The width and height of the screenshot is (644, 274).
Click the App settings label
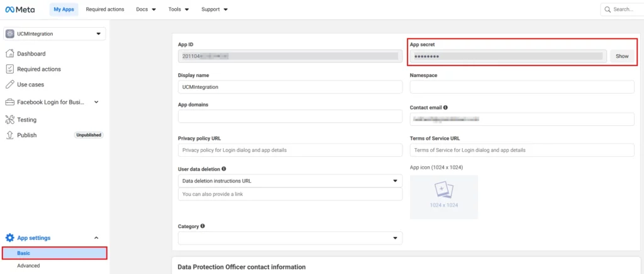[34, 238]
